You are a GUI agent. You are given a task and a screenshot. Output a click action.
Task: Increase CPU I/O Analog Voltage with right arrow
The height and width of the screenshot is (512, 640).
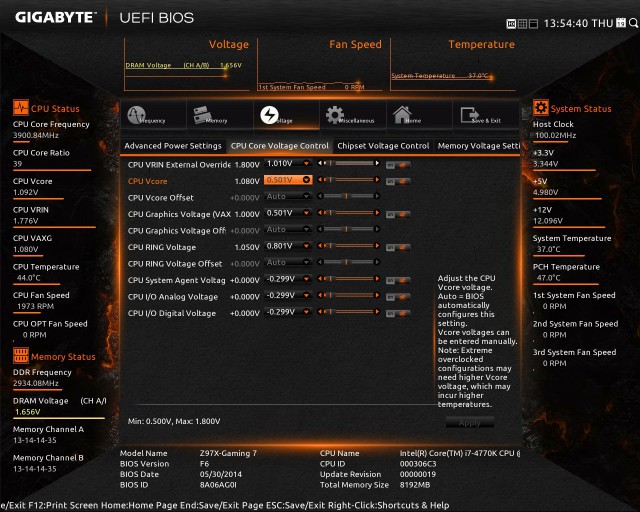377,295
